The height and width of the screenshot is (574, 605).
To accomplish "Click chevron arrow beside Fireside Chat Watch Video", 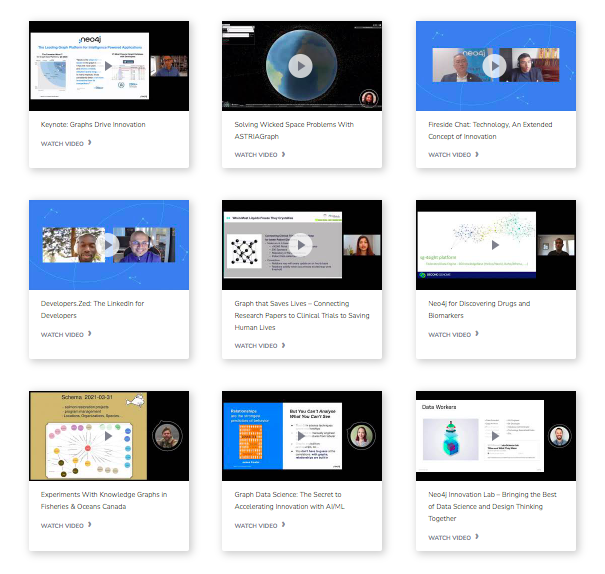I will click(x=477, y=154).
